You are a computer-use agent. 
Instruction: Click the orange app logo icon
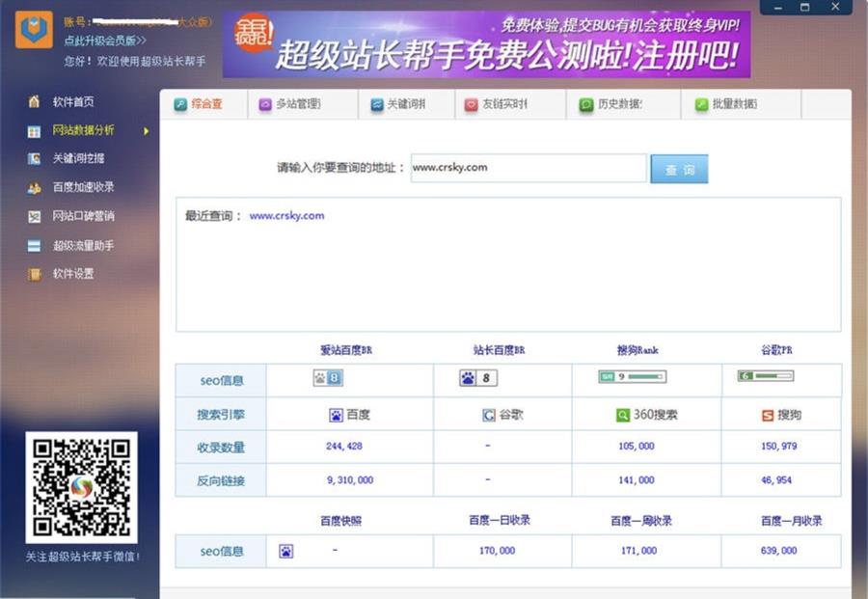[34, 30]
